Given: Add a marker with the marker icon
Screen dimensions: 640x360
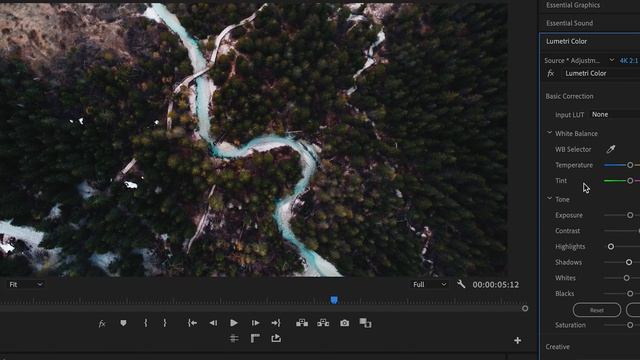Looking at the screenshot, I should coord(123,323).
